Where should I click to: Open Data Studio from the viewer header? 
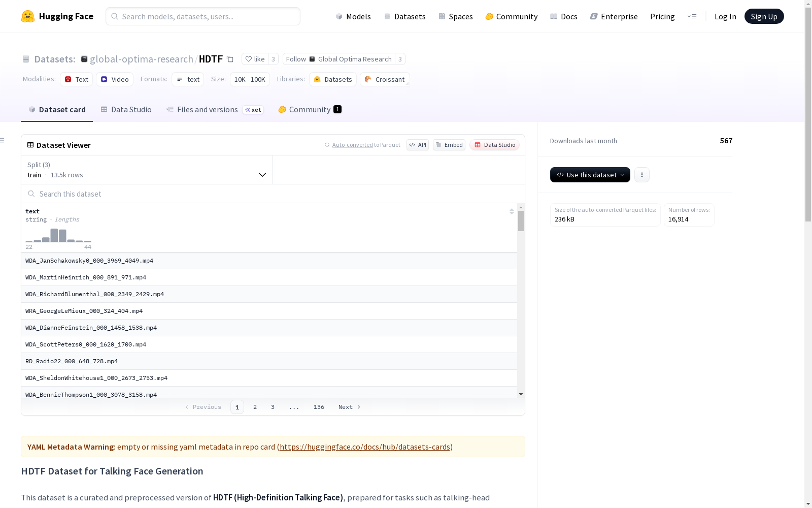(494, 145)
